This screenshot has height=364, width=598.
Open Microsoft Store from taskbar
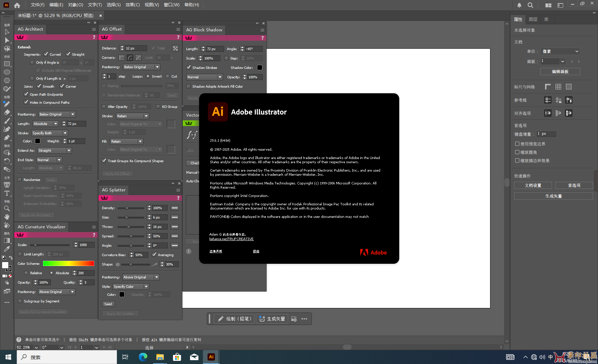pos(177,357)
